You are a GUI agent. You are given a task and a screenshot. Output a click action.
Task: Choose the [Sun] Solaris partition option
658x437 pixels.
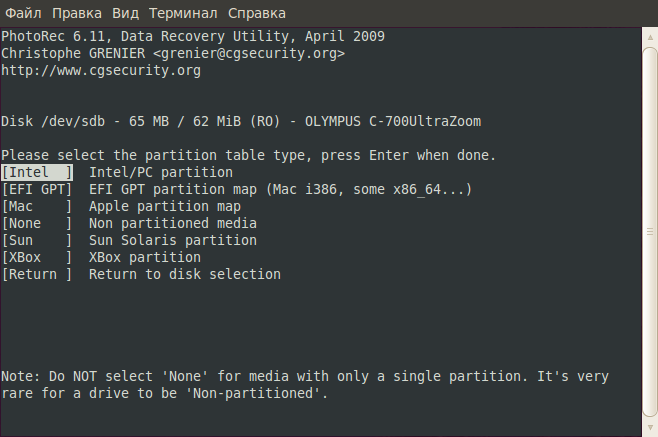click(x=37, y=241)
